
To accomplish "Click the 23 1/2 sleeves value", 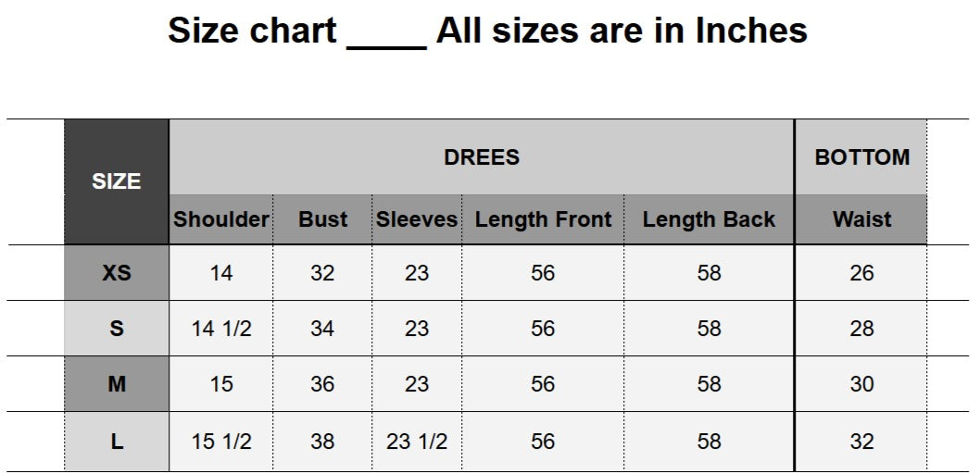I will point(417,442).
